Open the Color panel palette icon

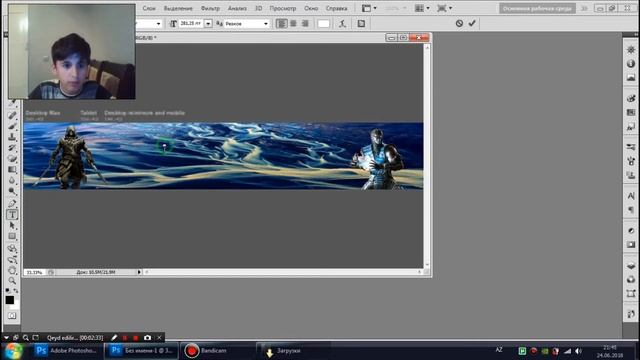click(x=631, y=98)
